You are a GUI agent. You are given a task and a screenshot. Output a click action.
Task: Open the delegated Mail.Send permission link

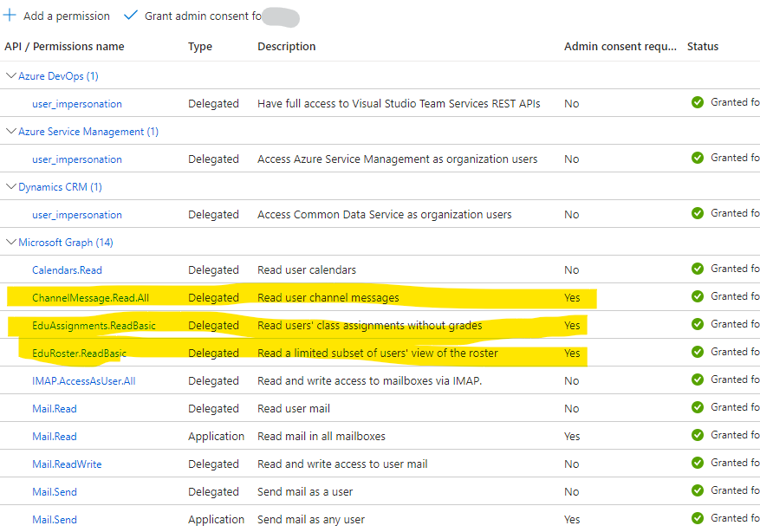[x=54, y=491]
